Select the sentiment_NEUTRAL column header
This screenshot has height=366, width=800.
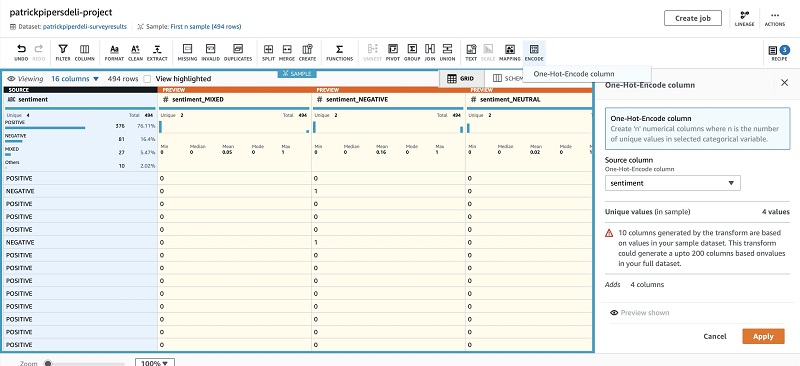click(529, 100)
